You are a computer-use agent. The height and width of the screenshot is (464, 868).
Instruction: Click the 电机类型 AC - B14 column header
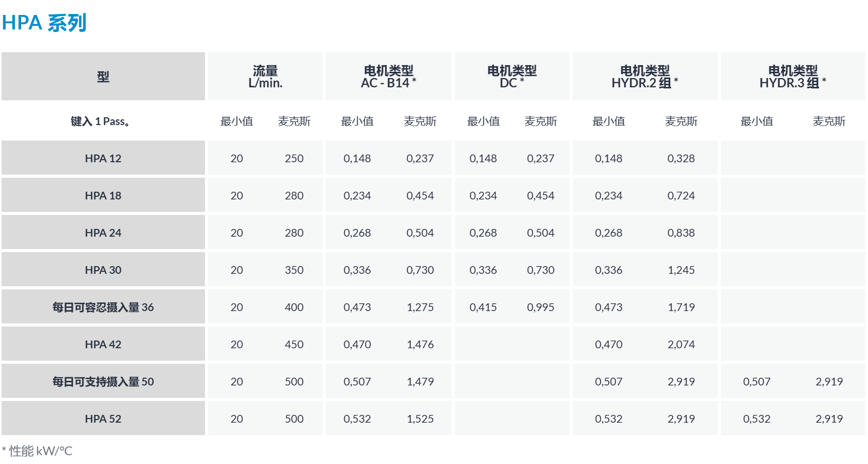(389, 76)
